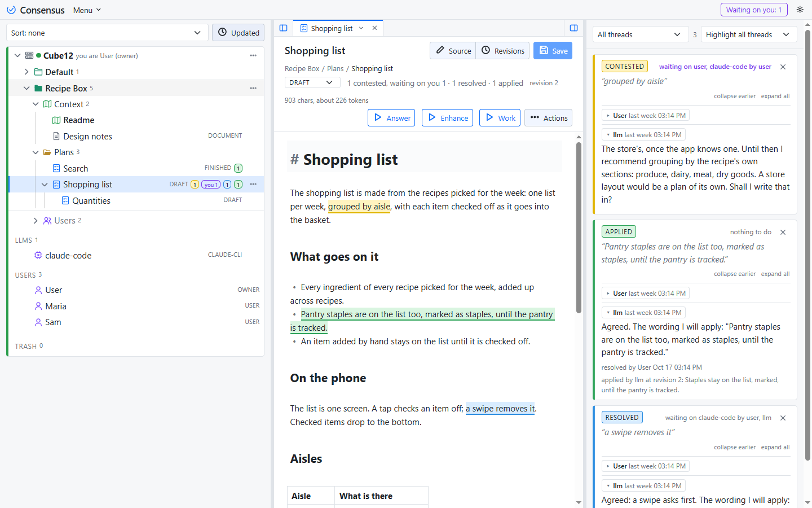Close the Shopping list tab
Image resolution: width=812 pixels, height=508 pixels.
374,28
